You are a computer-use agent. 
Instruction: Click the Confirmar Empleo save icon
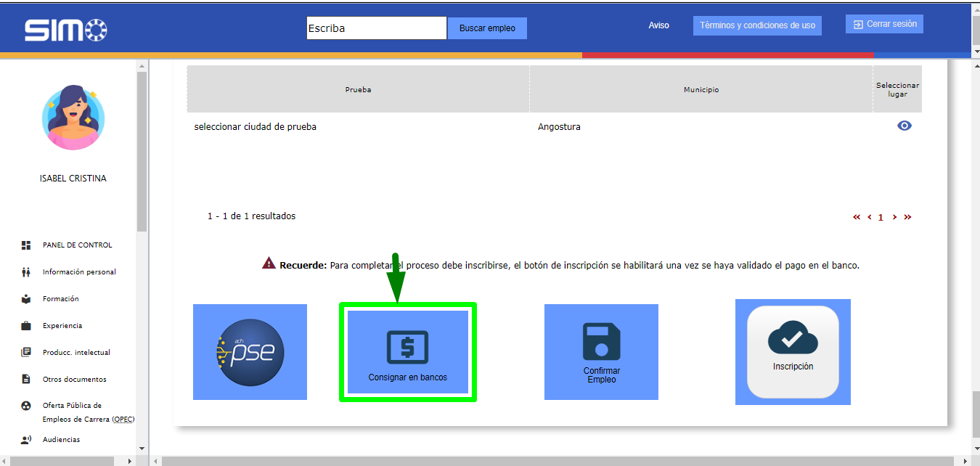601,342
